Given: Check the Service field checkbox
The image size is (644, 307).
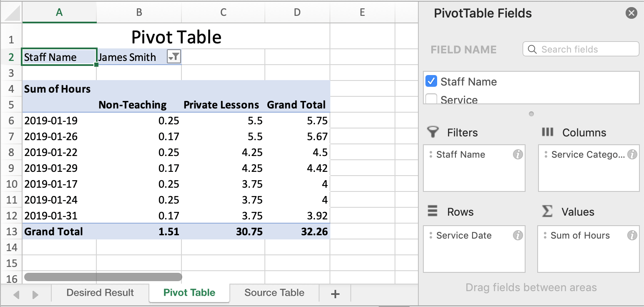Looking at the screenshot, I should pyautogui.click(x=431, y=99).
